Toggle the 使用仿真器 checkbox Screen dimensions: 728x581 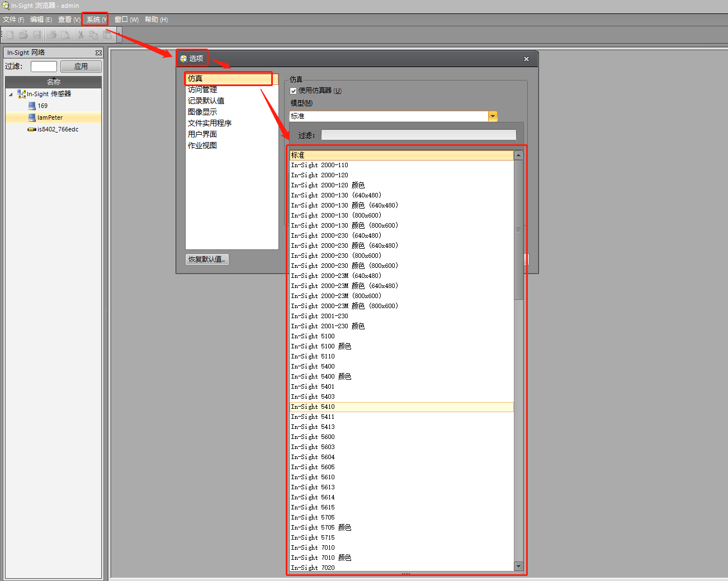(294, 91)
